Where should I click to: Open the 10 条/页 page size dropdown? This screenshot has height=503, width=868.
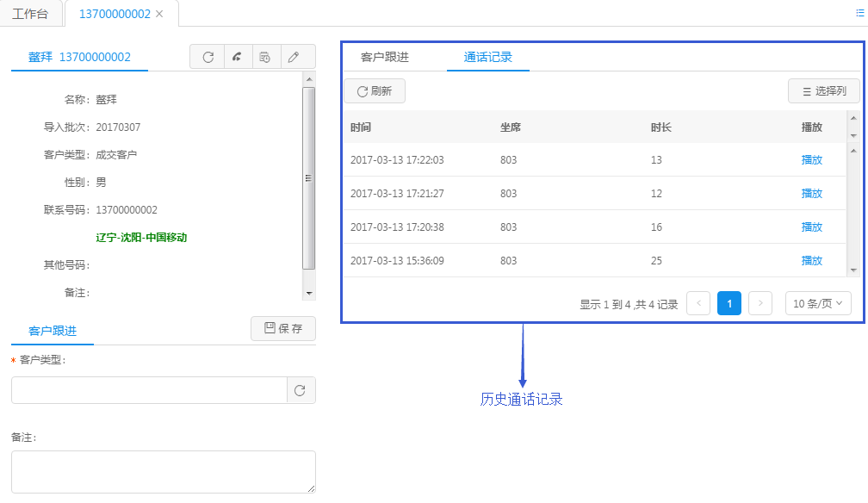[818, 303]
